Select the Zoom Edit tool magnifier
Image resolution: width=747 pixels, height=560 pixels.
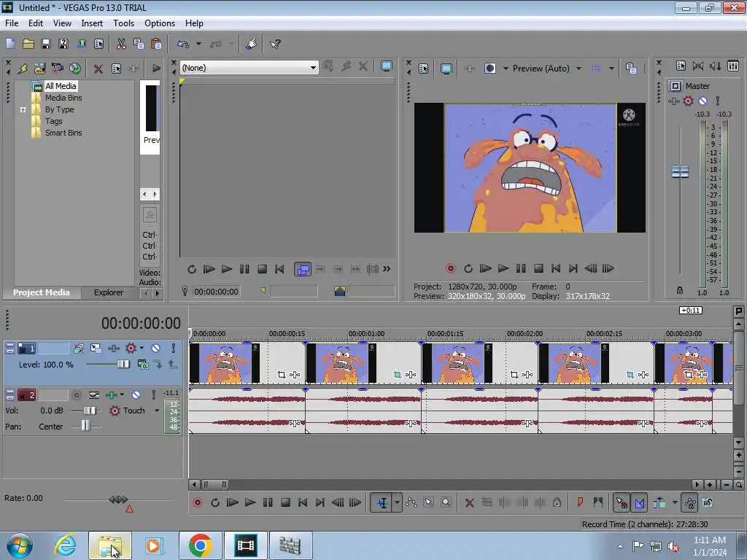tap(446, 502)
